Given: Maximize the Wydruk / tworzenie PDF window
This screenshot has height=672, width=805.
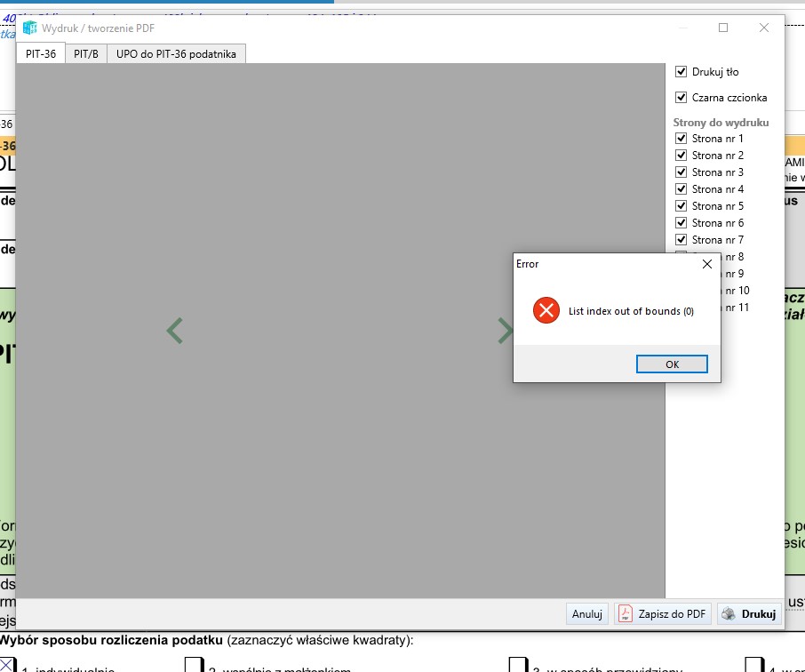Looking at the screenshot, I should (723, 28).
